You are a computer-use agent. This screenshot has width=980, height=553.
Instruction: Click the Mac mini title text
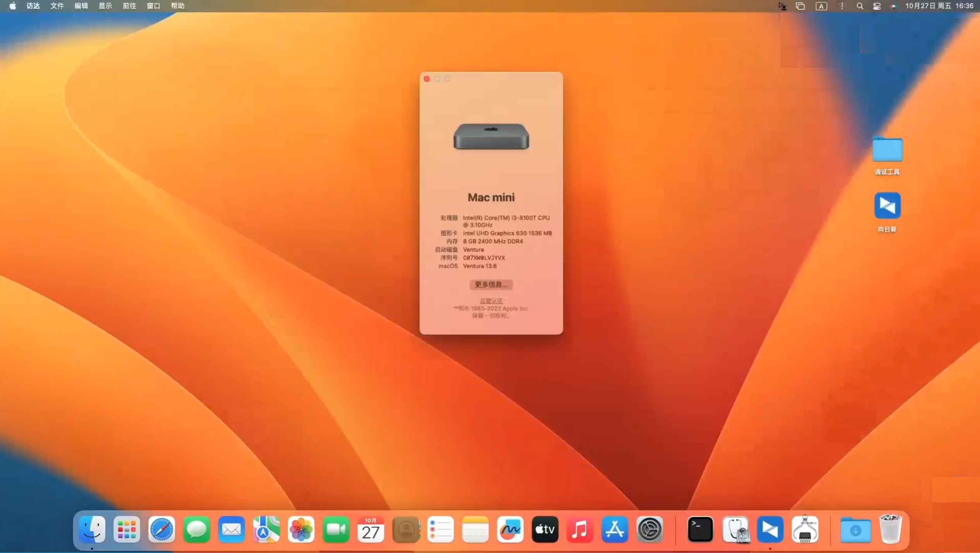pos(491,197)
